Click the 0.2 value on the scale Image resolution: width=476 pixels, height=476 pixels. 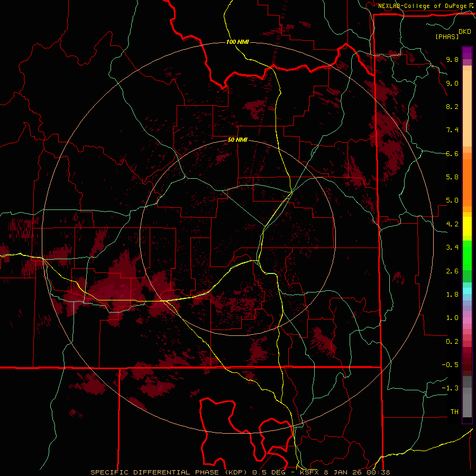click(x=452, y=342)
